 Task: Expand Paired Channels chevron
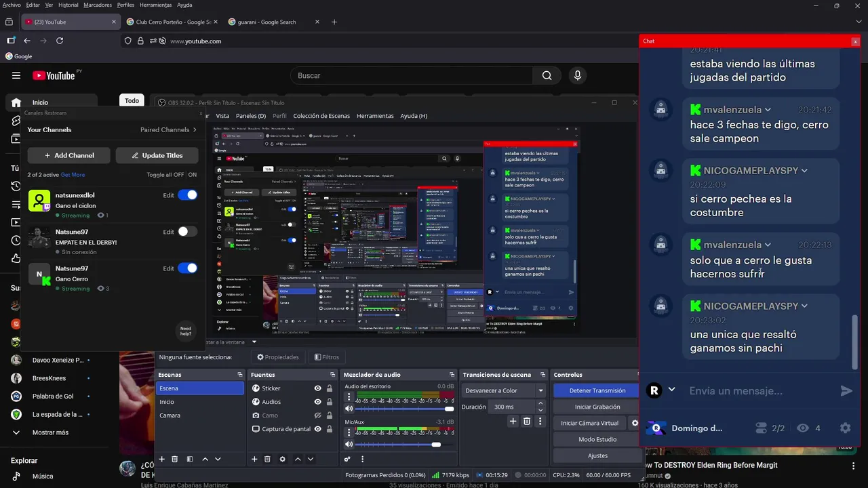coord(195,129)
